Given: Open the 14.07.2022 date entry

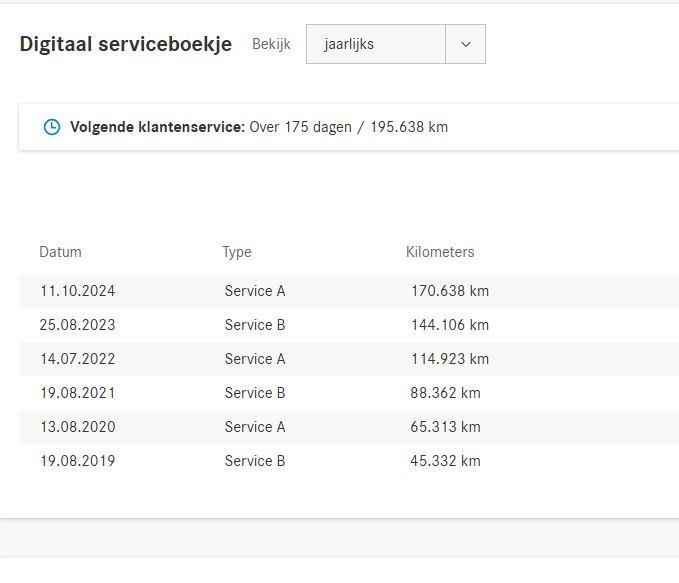Looking at the screenshot, I should click(x=78, y=359).
